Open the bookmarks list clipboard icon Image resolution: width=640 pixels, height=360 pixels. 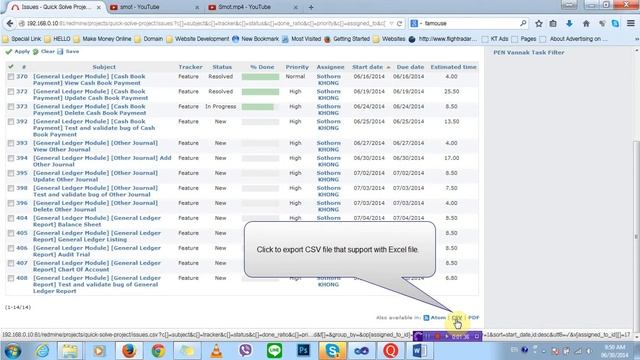click(553, 24)
